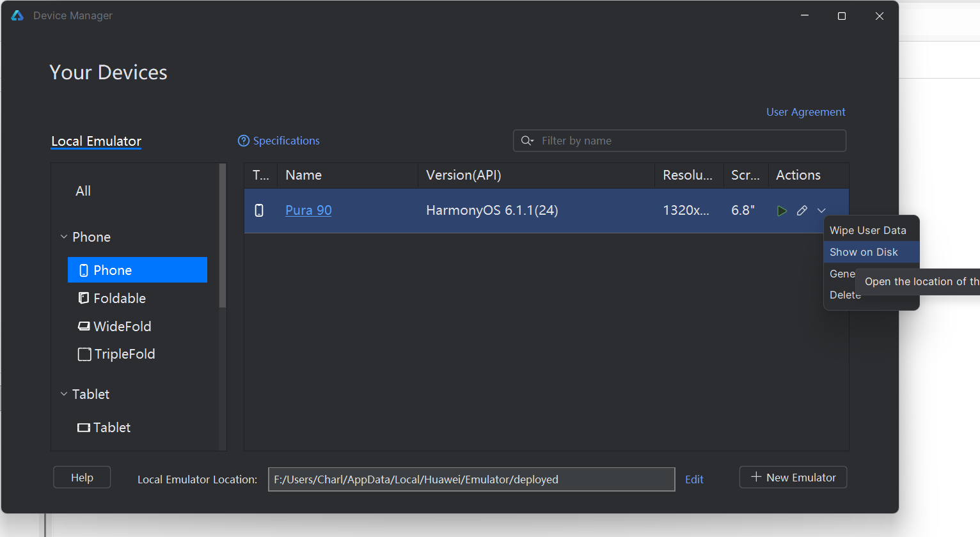980x537 pixels.
Task: Click the Help button
Action: click(82, 478)
